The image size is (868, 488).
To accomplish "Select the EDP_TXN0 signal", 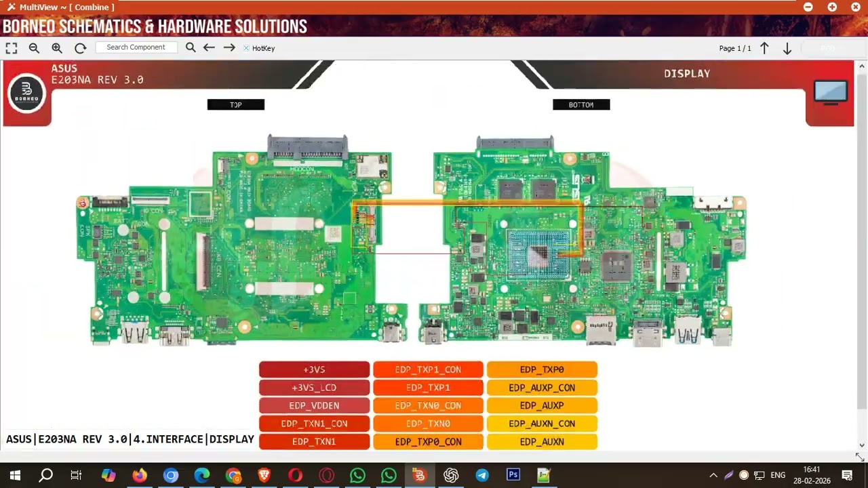I will [x=428, y=424].
